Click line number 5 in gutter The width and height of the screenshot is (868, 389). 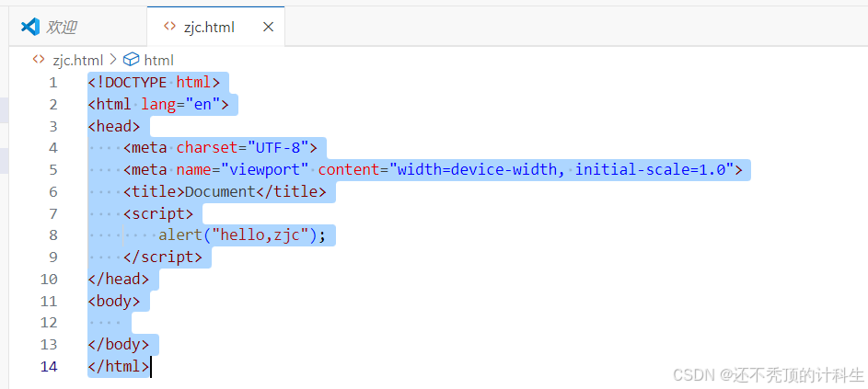click(53, 170)
